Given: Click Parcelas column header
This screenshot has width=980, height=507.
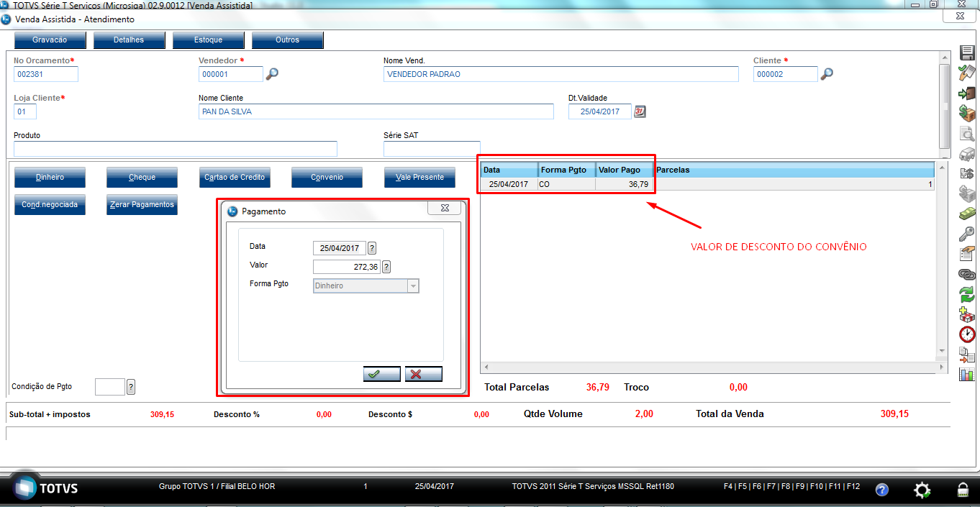Looking at the screenshot, I should (x=794, y=170).
